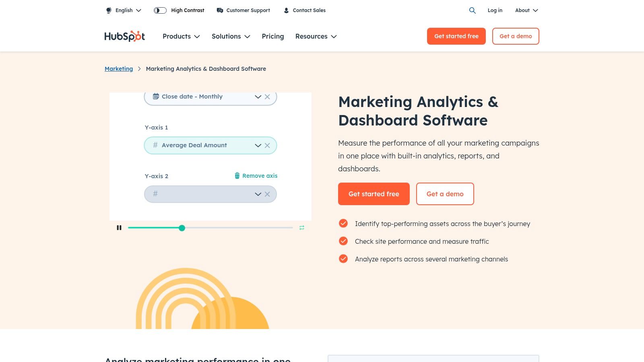The width and height of the screenshot is (644, 362).
Task: Open the Average Deal Amount dropdown chevron
Action: click(258, 146)
